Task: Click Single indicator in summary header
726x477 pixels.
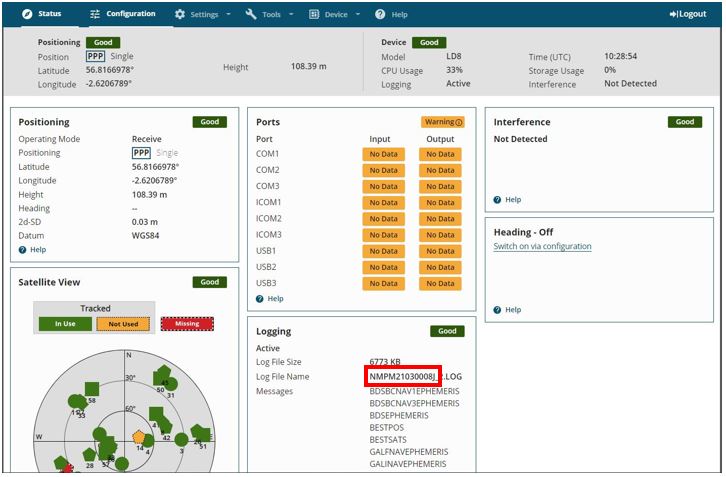Action: click(122, 56)
